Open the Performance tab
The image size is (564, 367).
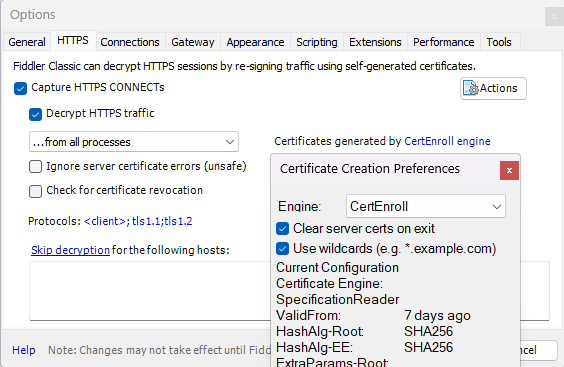(444, 42)
